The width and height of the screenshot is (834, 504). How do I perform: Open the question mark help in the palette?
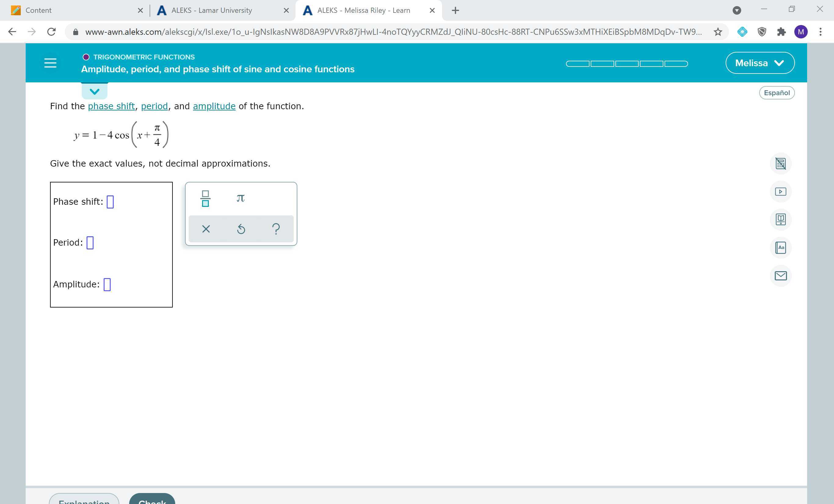(x=276, y=229)
